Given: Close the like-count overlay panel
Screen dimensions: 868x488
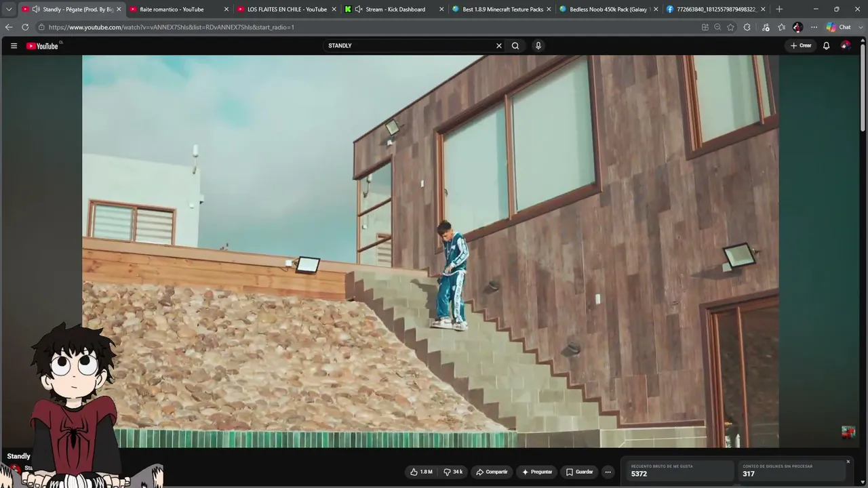Looking at the screenshot, I should pos(848,462).
